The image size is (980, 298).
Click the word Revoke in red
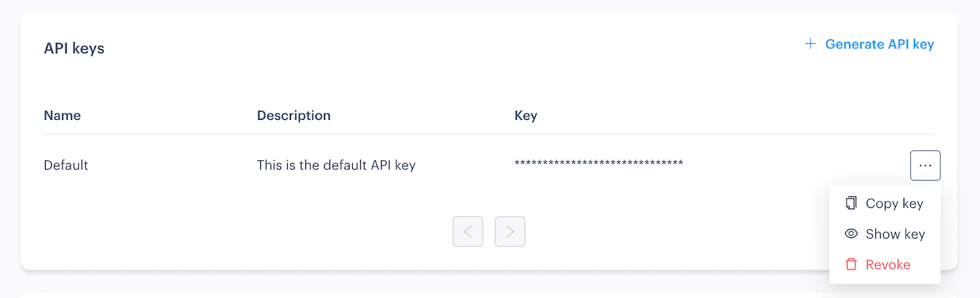(x=888, y=264)
